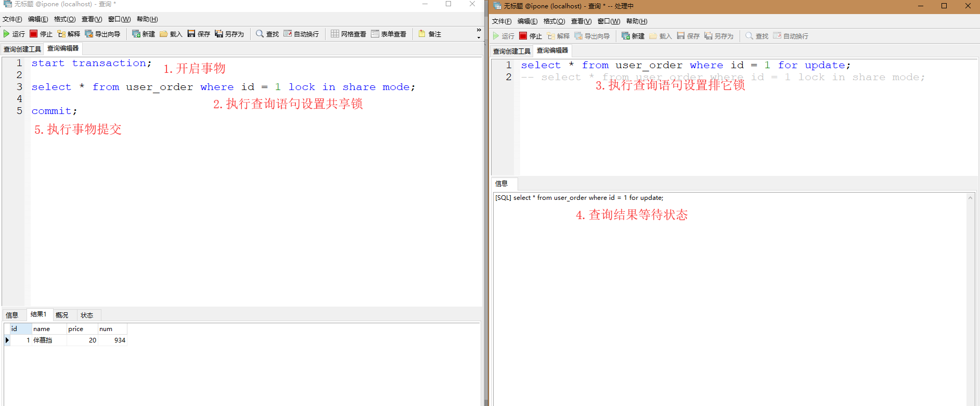Stop the query in the left window
980x406 pixels.
point(41,34)
